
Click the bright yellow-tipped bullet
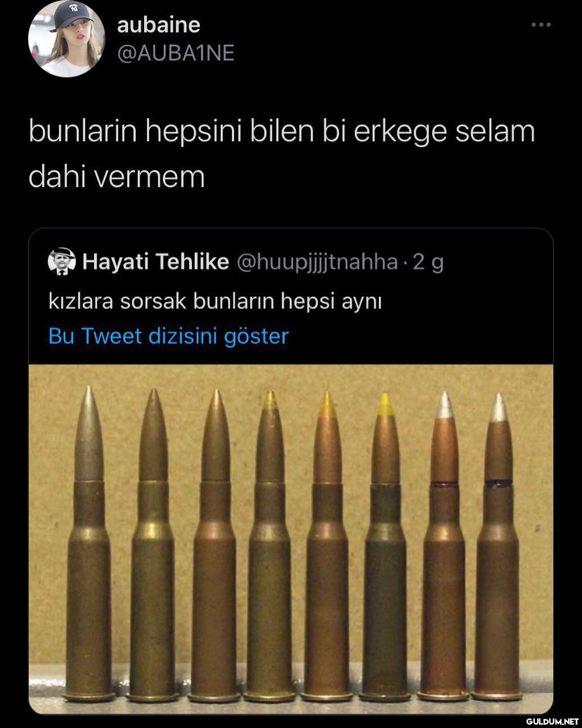[x=385, y=546]
